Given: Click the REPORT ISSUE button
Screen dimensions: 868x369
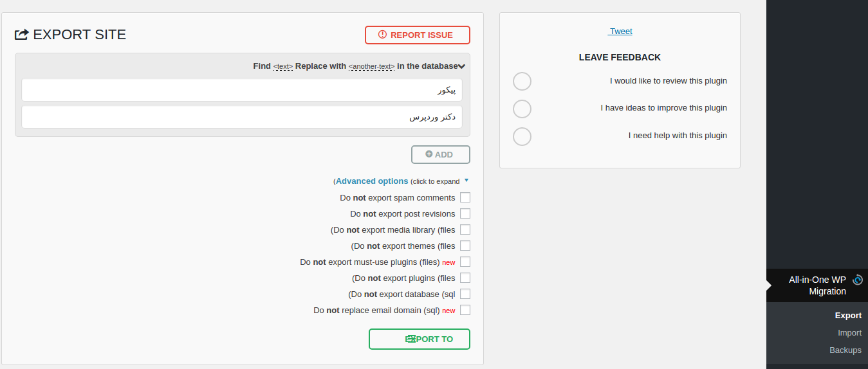Looking at the screenshot, I should pyautogui.click(x=418, y=35).
